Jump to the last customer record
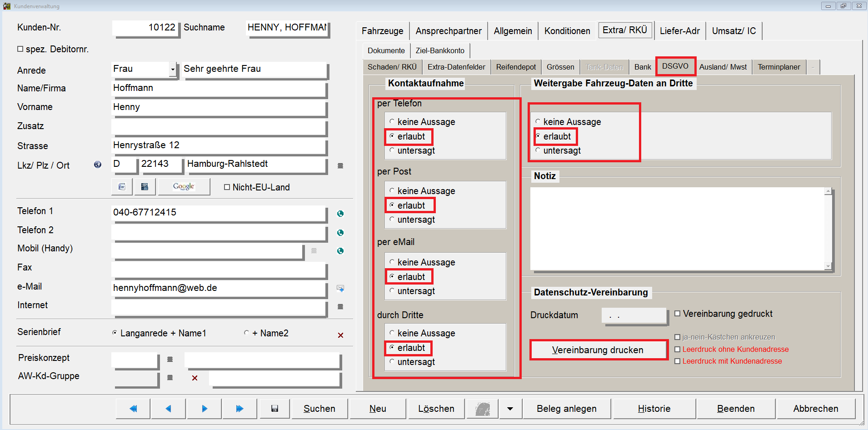The height and width of the screenshot is (430, 868). pyautogui.click(x=239, y=409)
